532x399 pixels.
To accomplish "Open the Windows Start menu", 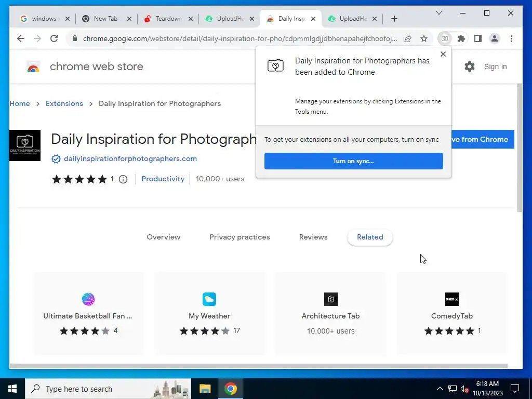I will (12, 389).
